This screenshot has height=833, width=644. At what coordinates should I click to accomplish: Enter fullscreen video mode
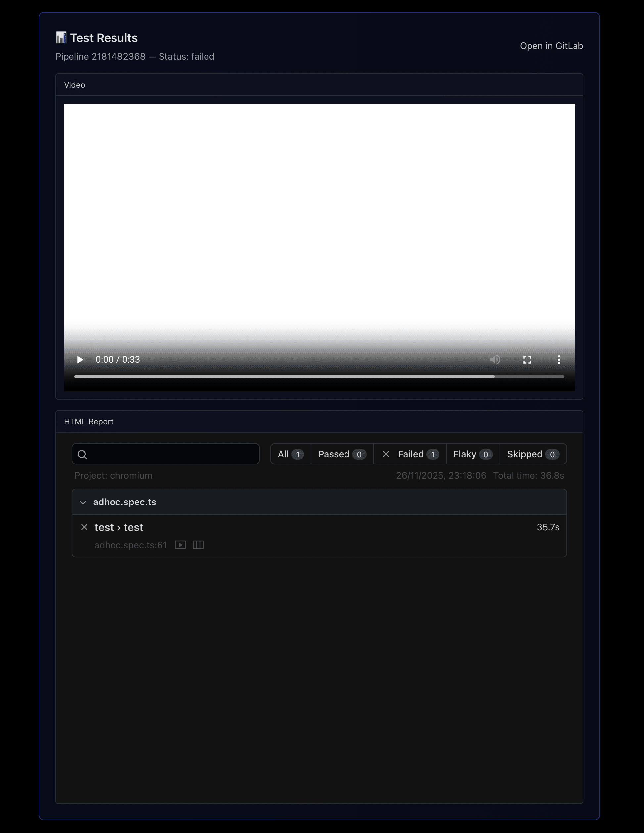(x=527, y=360)
